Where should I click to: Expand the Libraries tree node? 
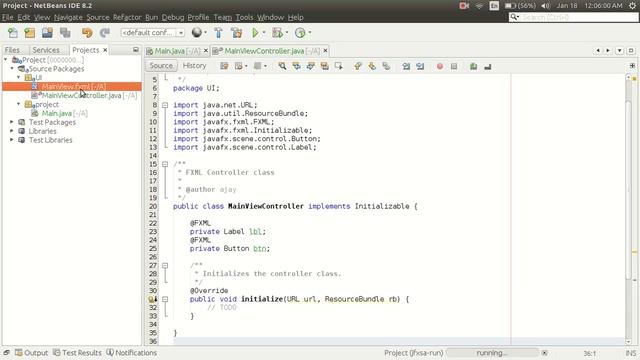tap(12, 131)
